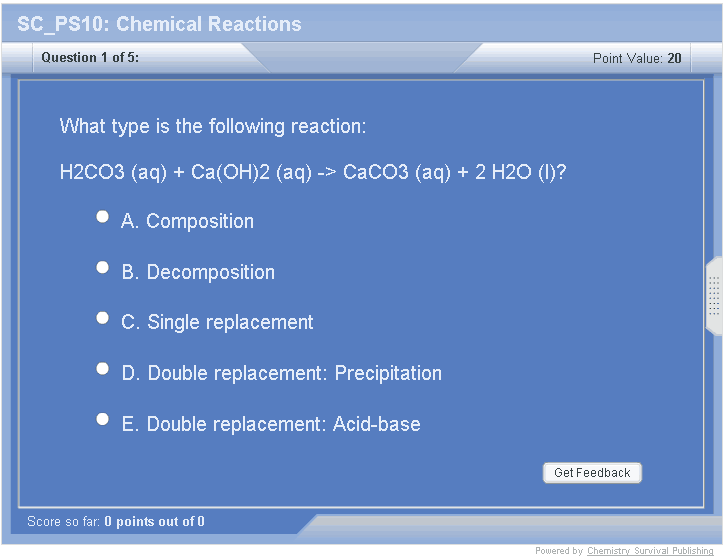Mark radio button for D. Precipitation
The height and width of the screenshot is (557, 724).
tap(102, 368)
